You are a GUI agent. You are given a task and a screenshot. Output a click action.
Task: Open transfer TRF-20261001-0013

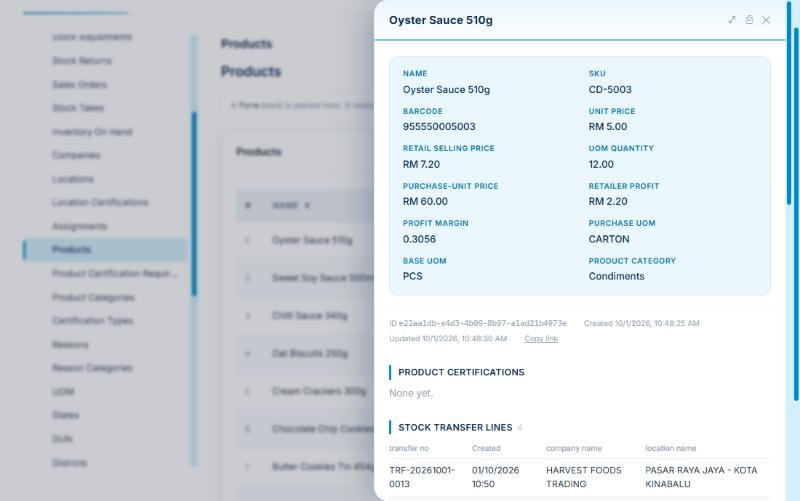(421, 477)
